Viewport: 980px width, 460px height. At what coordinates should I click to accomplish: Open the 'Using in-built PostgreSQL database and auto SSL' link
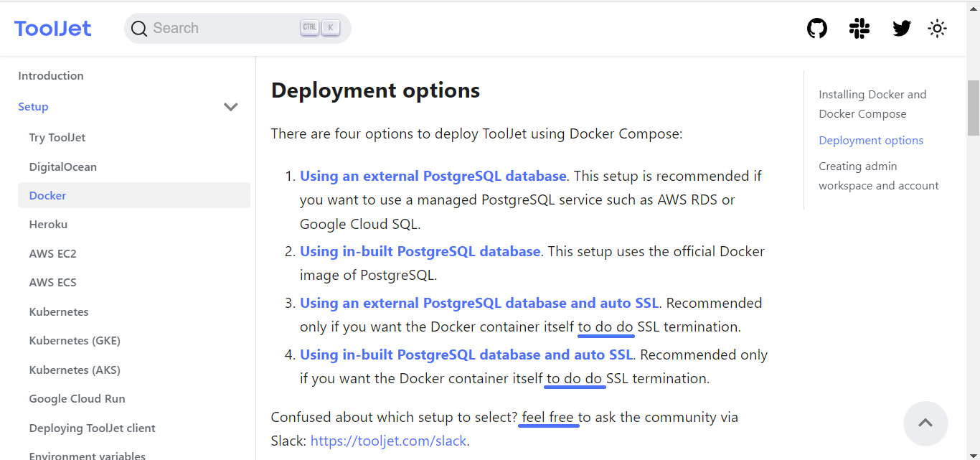466,354
